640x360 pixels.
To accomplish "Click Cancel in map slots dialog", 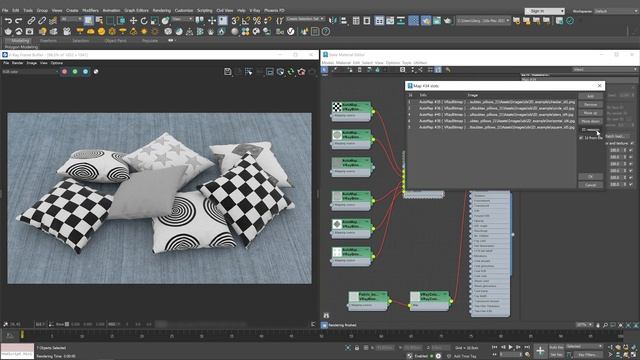I will point(590,185).
